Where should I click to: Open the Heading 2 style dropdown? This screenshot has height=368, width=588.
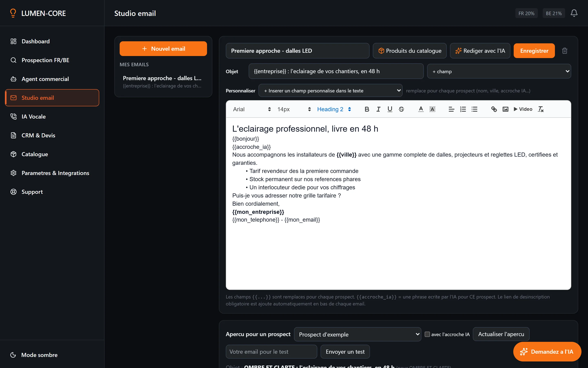(x=334, y=109)
